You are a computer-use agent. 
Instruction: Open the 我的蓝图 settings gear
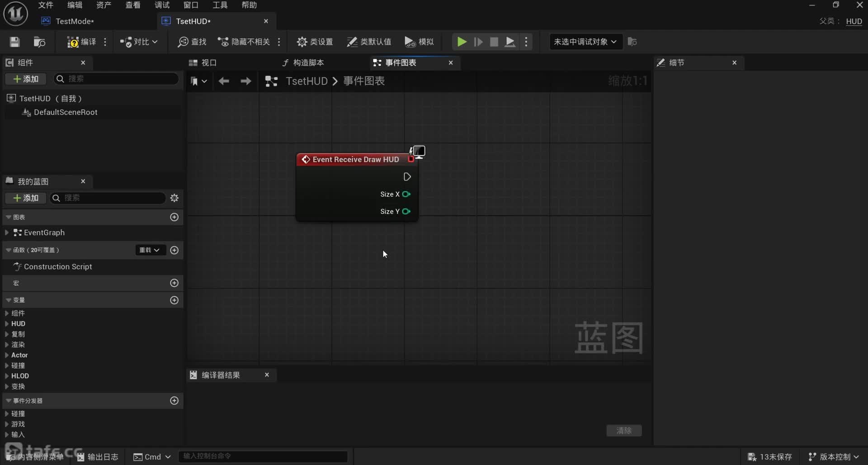(175, 198)
